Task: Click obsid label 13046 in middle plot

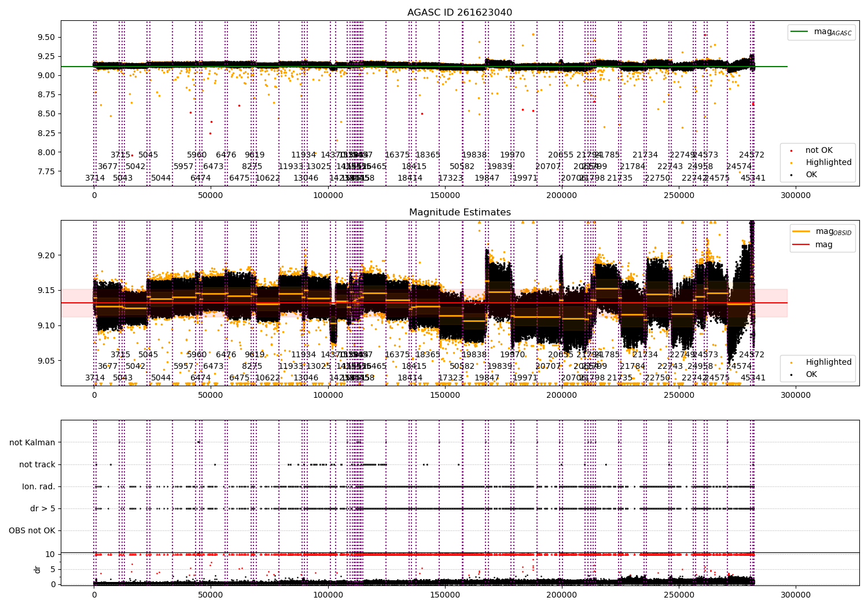Action: click(306, 378)
